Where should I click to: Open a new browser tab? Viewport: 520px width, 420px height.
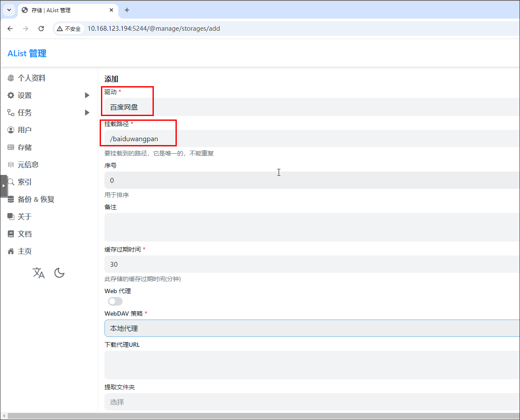point(127,10)
